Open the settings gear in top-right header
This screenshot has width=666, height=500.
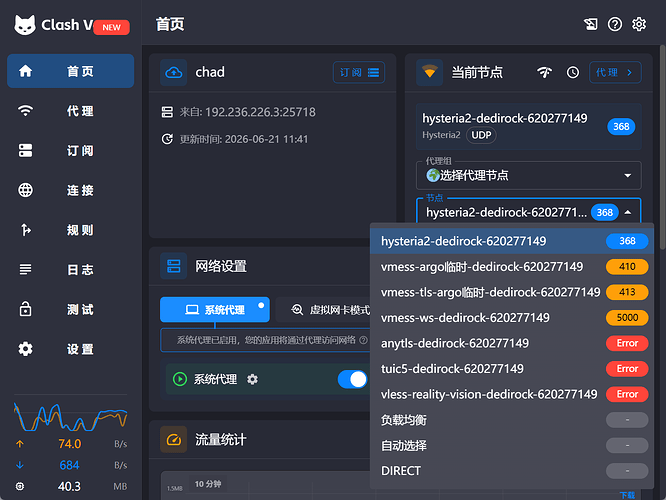pos(639,24)
